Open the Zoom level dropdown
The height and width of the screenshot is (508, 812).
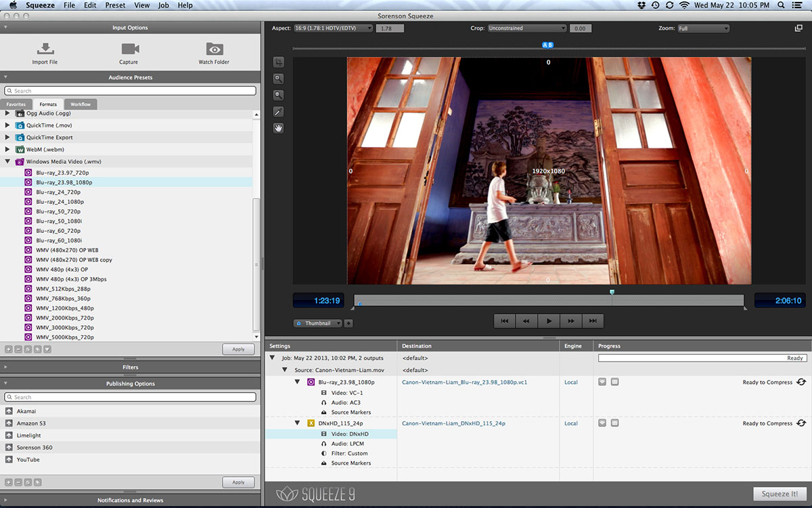coord(703,28)
